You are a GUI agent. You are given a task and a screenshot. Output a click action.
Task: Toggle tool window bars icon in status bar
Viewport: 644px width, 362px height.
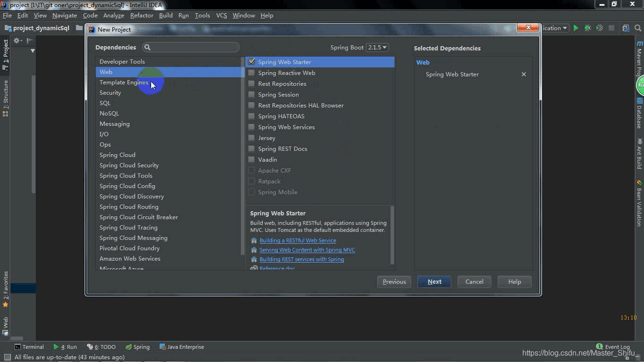coord(7,357)
